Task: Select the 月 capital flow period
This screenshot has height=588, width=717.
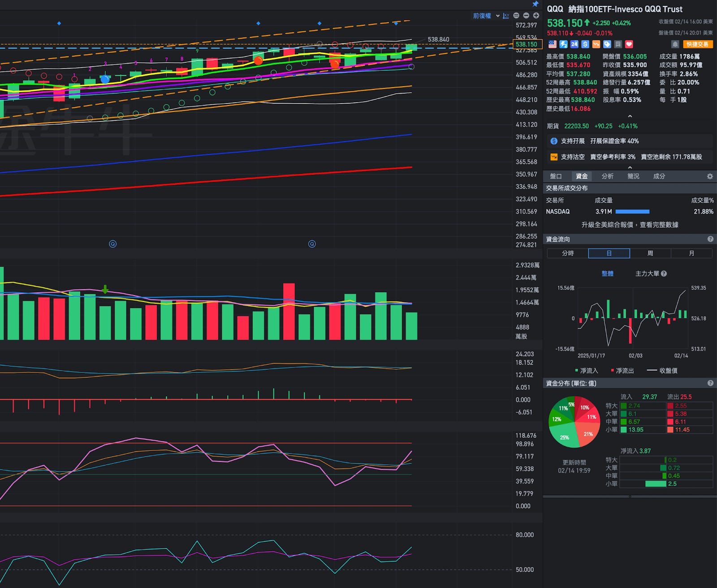Action: point(691,253)
